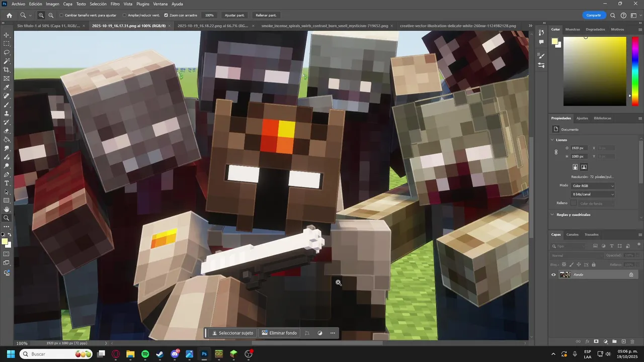
Task: Create new group folder icon
Action: (614, 341)
